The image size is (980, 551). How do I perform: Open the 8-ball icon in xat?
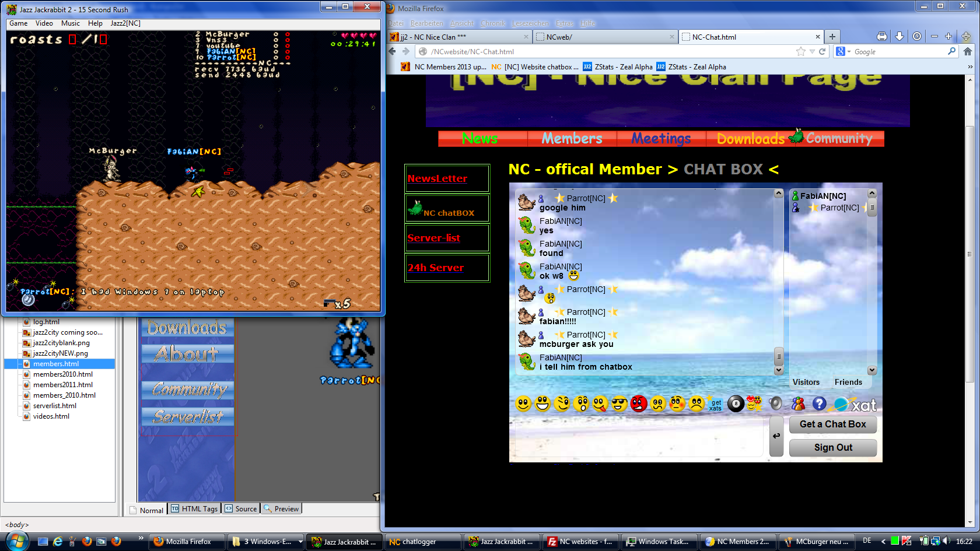[736, 403]
